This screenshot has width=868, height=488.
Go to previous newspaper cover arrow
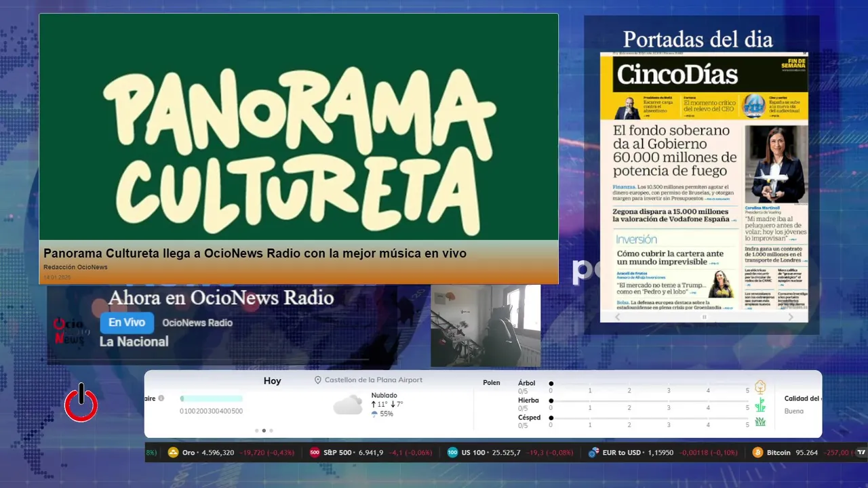point(617,317)
